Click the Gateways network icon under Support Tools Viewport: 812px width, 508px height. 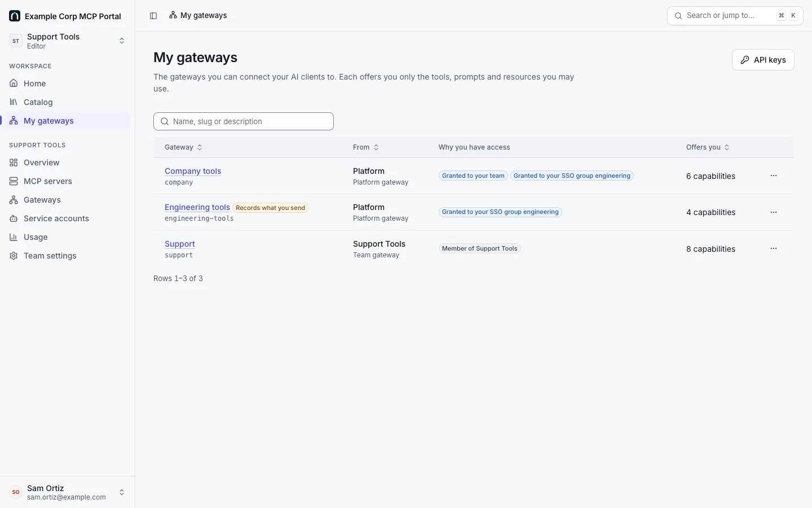14,200
